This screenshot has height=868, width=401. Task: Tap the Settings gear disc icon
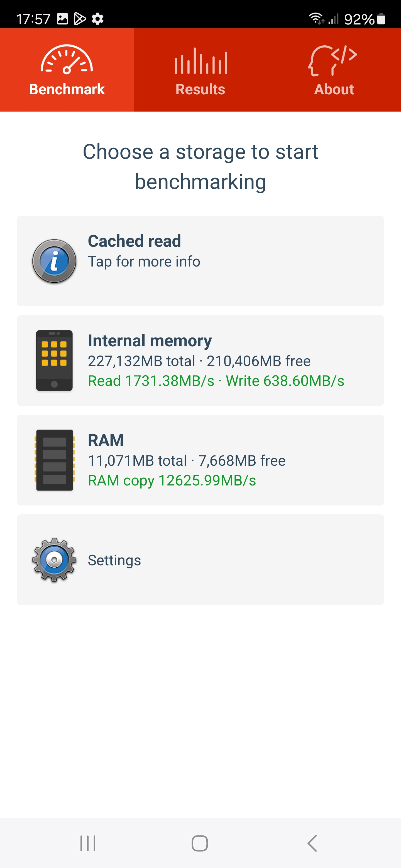pos(54,560)
